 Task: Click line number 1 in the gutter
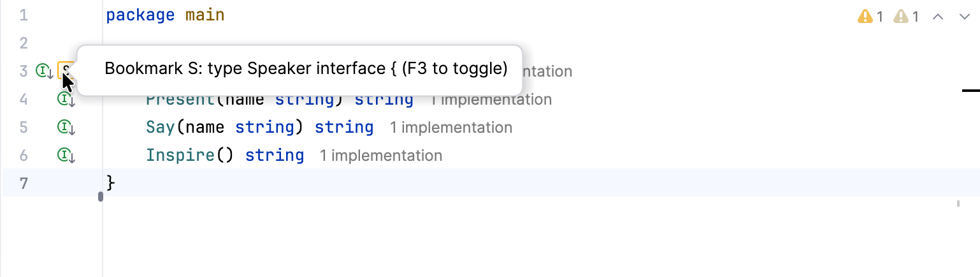coord(24,15)
